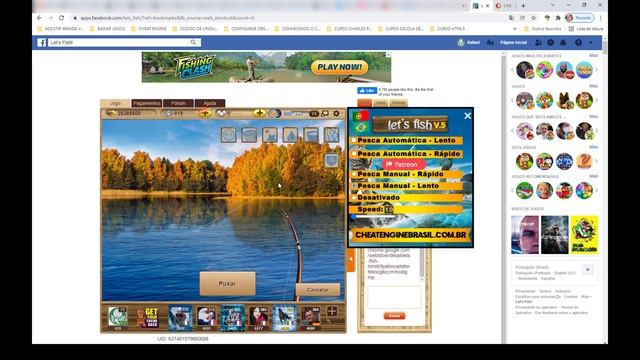Click the Patreon button in cheat panel
640x360 pixels.
[403, 164]
